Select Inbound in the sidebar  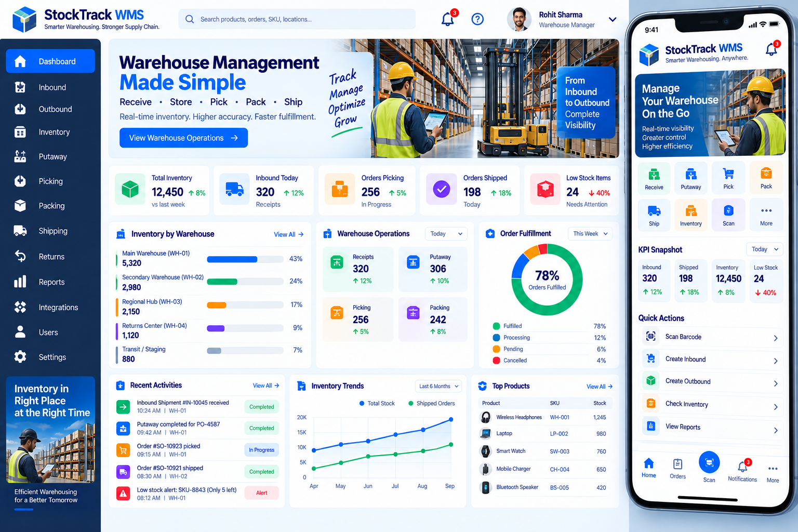click(50, 87)
